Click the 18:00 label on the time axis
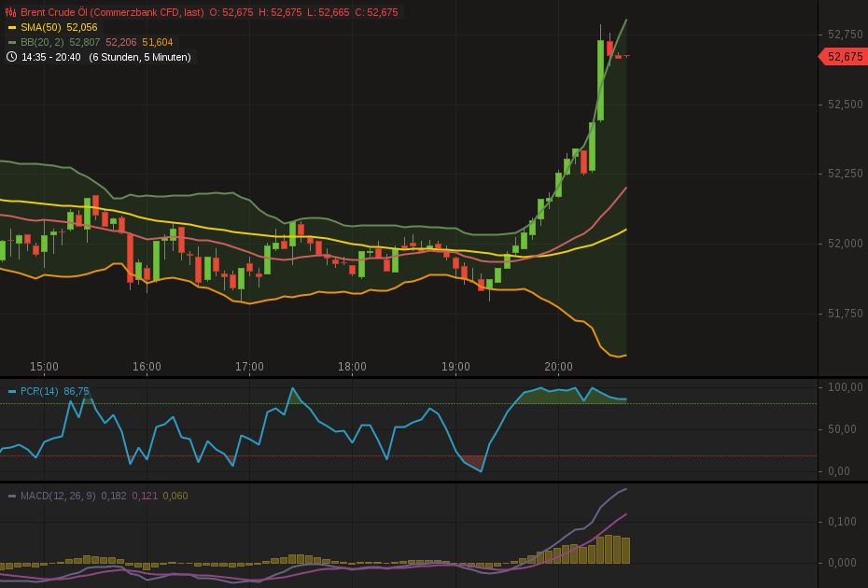868x588 pixels. pos(352,367)
